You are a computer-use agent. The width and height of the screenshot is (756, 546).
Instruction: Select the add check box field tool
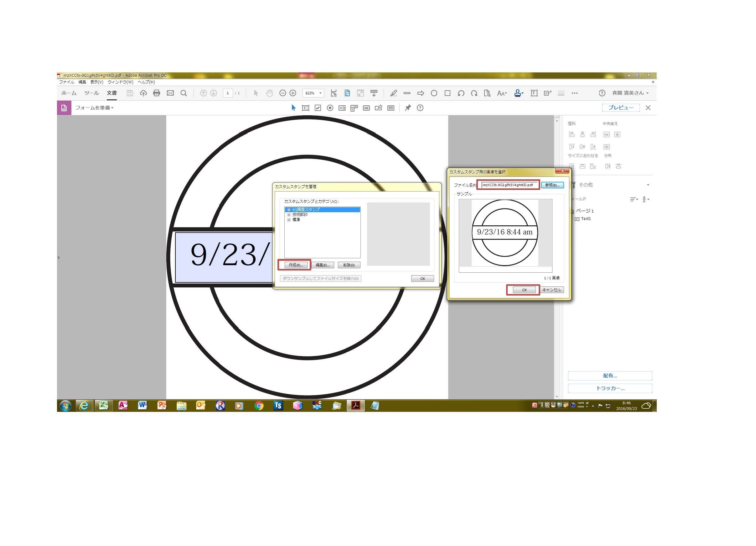(318, 108)
